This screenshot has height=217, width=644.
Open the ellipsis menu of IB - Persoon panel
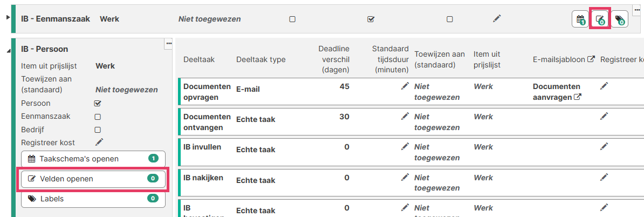click(168, 43)
